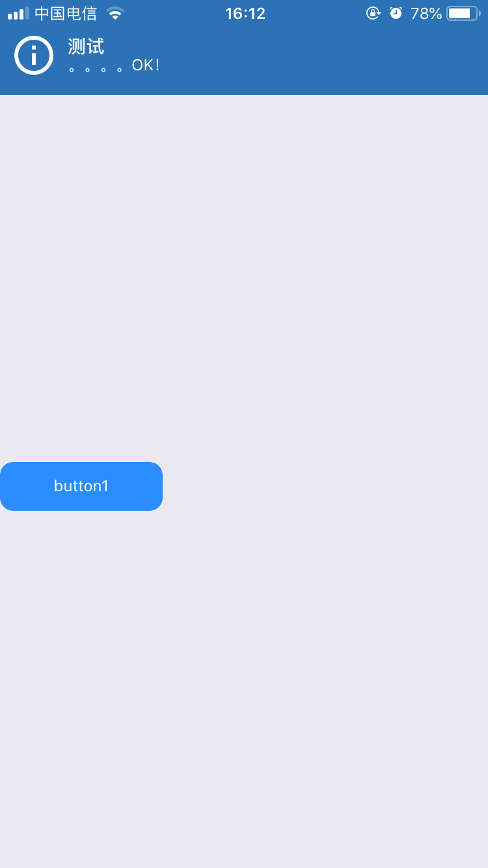The width and height of the screenshot is (488, 868).
Task: Tap the rotation lock status icon
Action: [373, 13]
